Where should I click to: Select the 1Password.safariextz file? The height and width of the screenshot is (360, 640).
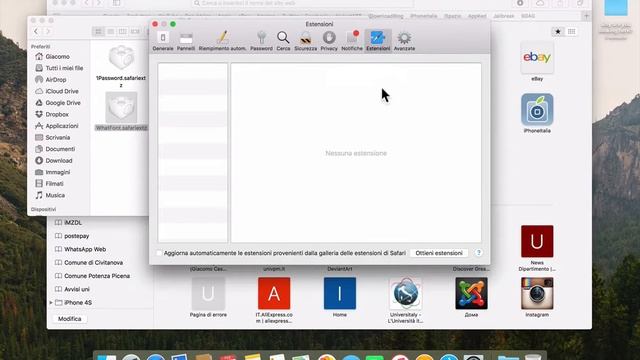(121, 65)
